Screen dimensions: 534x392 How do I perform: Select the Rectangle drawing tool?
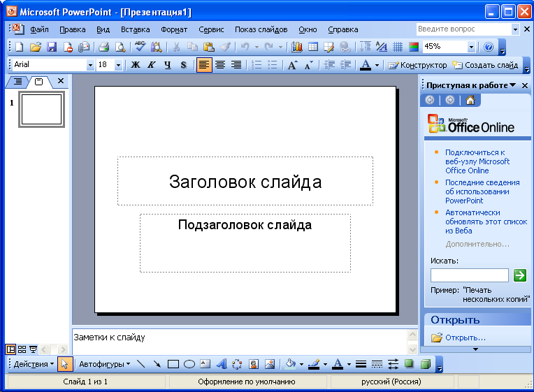173,365
